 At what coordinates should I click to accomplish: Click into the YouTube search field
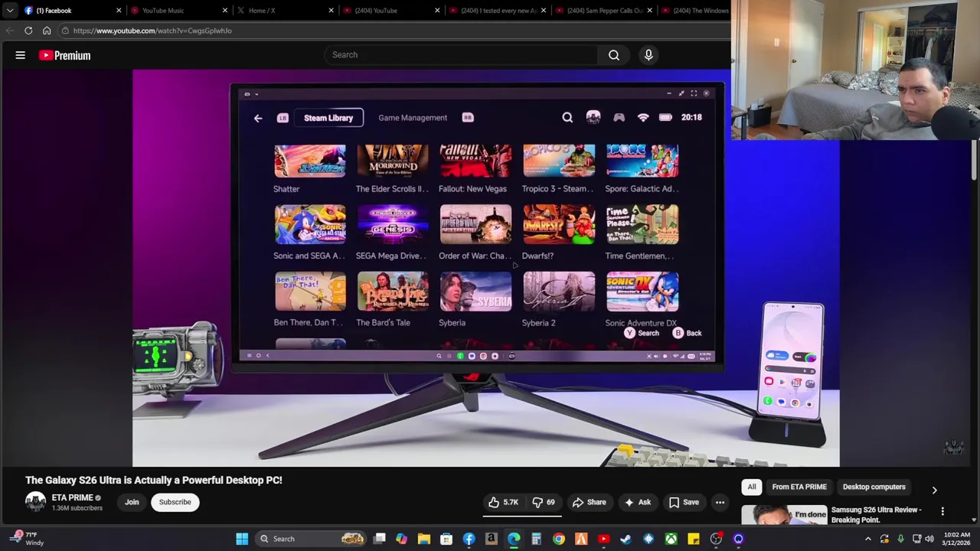click(459, 55)
